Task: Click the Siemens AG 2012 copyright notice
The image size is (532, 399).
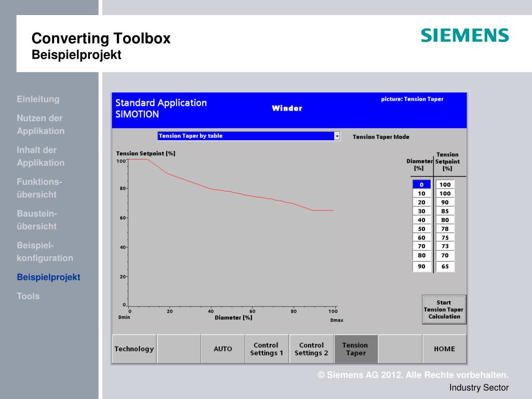Action: (x=413, y=375)
